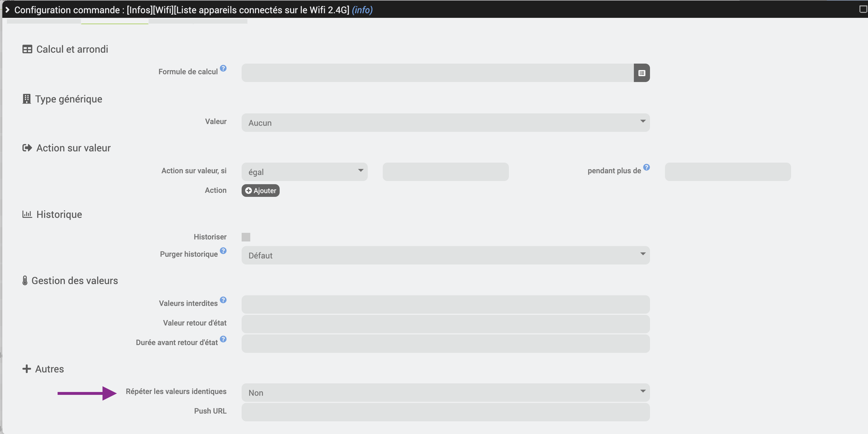Viewport: 868px width, 434px height.
Task: Focus the pendant plus de duration field
Action: (727, 172)
